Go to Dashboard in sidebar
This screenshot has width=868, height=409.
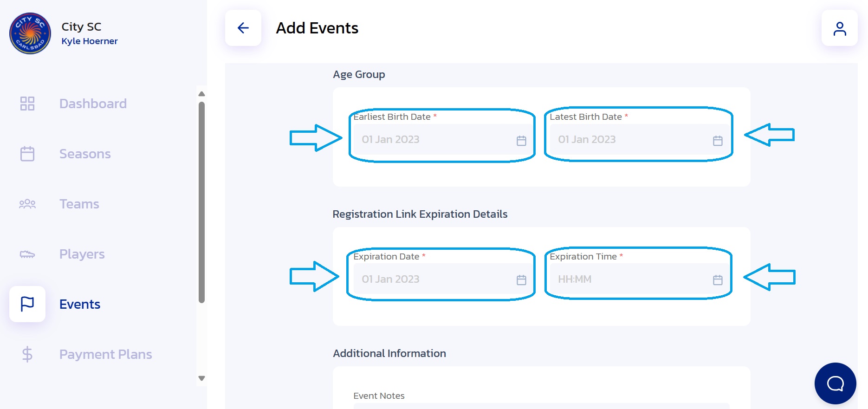93,104
